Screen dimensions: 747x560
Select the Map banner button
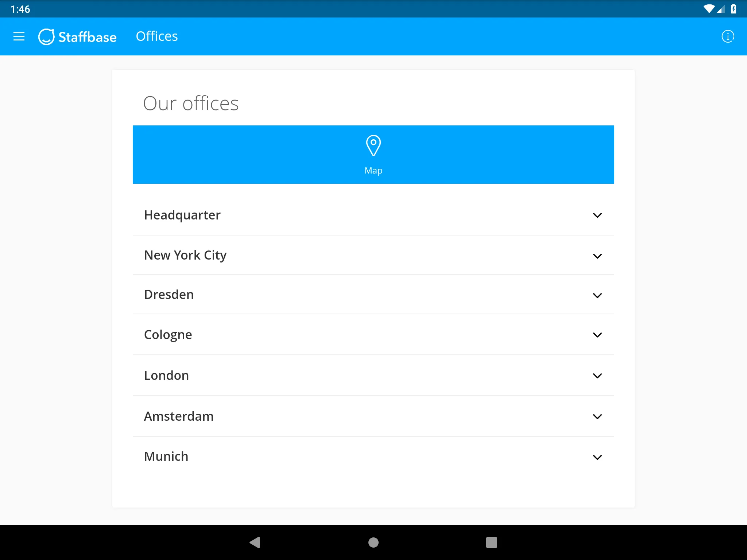373,154
